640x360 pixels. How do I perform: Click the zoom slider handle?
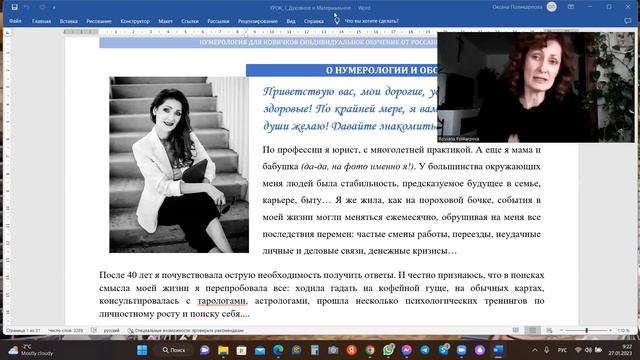pyautogui.click(x=587, y=330)
